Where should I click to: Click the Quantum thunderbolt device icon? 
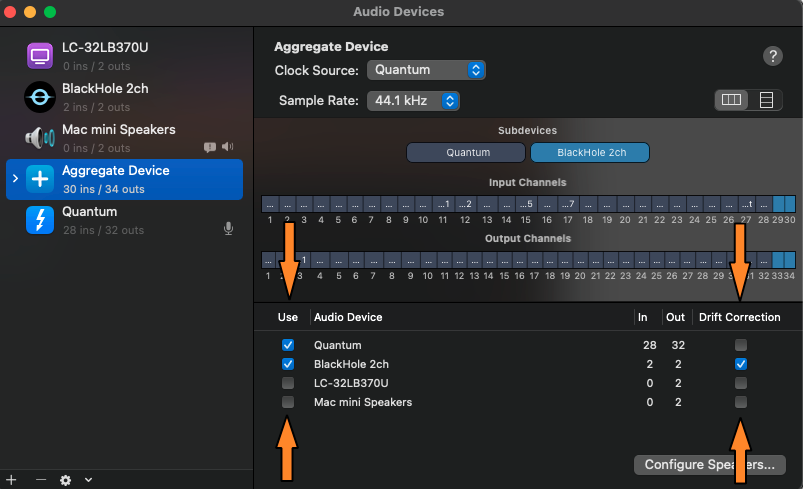[x=40, y=220]
